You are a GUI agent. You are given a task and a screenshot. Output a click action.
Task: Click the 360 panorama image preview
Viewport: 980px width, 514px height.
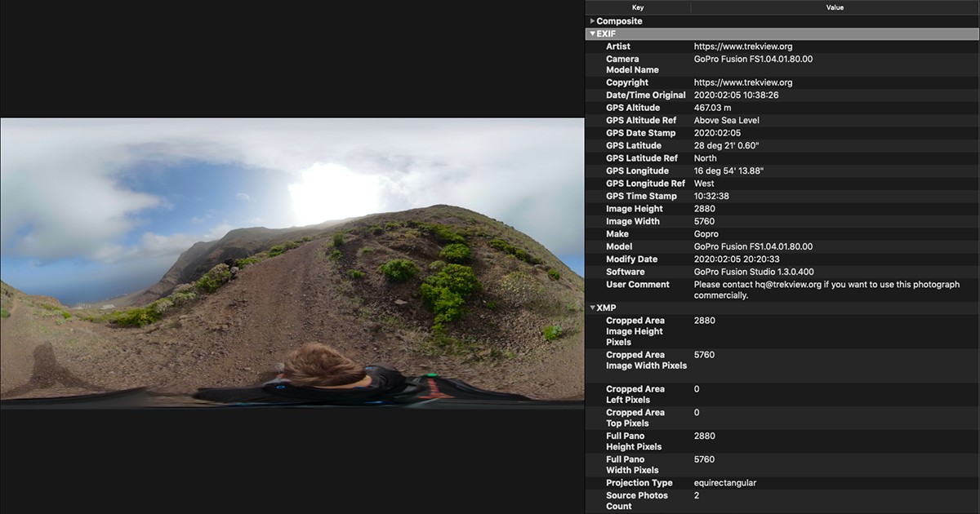point(292,263)
